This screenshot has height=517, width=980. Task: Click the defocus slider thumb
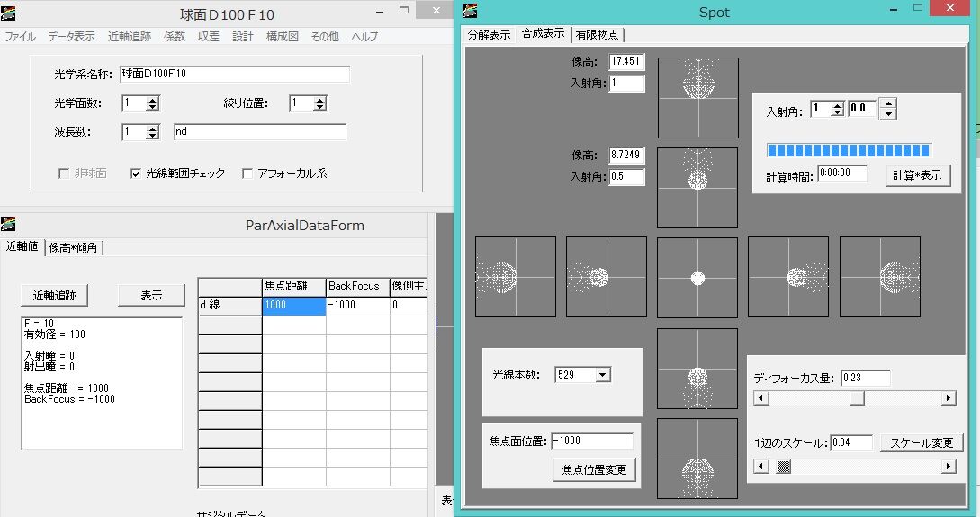pos(857,398)
